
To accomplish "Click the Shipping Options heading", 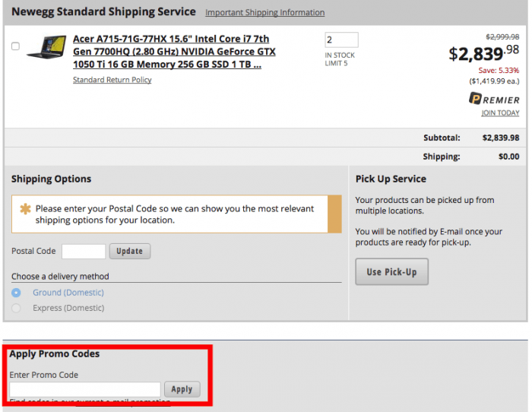I will click(51, 179).
